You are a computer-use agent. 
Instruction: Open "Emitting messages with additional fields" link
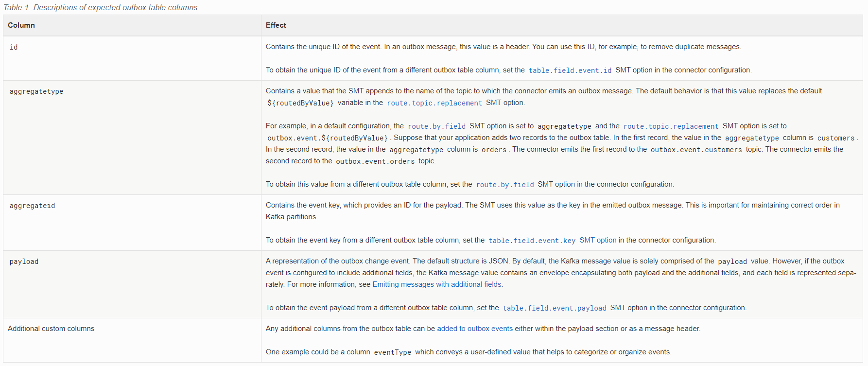(x=437, y=284)
